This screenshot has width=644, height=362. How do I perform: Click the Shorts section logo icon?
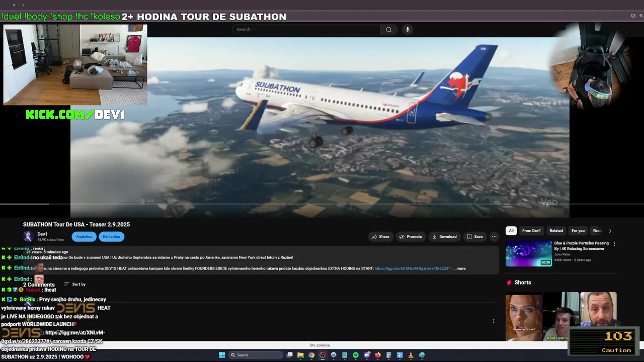click(x=509, y=283)
